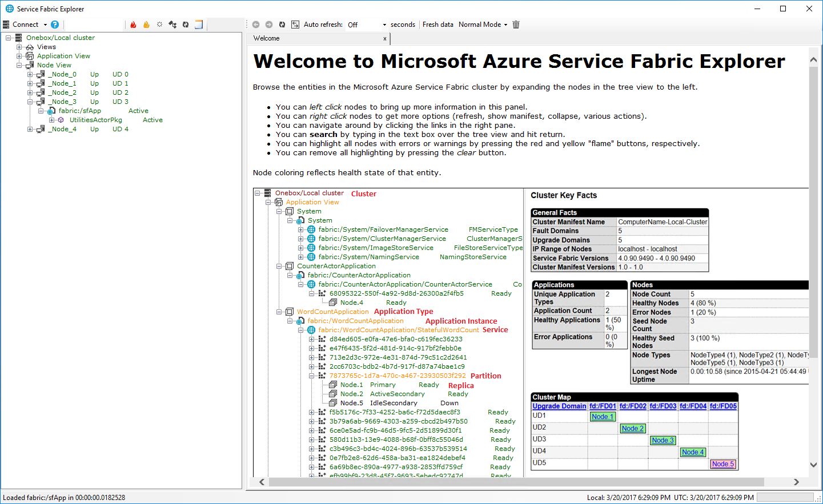Minimize the Service Fabric Explorer window

pyautogui.click(x=757, y=9)
